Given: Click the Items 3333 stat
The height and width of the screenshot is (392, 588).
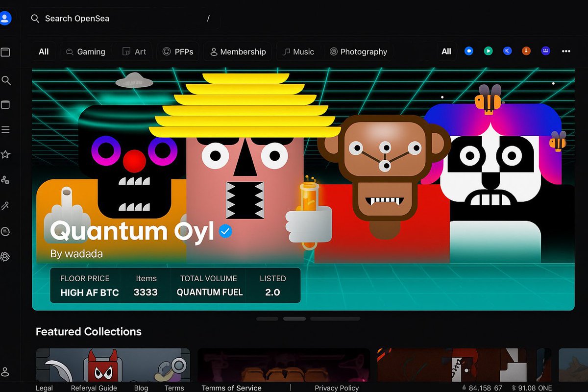Looking at the screenshot, I should [146, 286].
